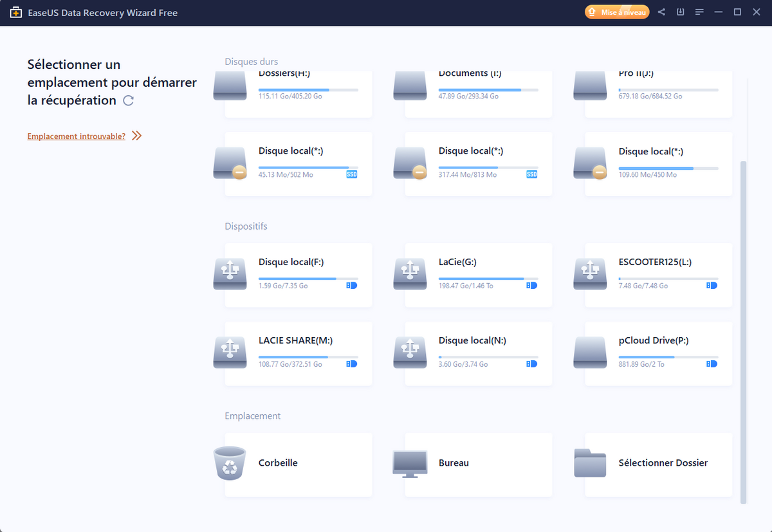The image size is (772, 532).
Task: Click the usage bar of LaCie(G:)
Action: pos(488,279)
